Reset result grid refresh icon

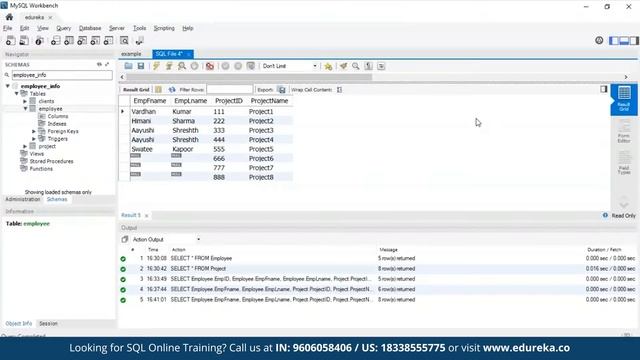click(x=172, y=90)
